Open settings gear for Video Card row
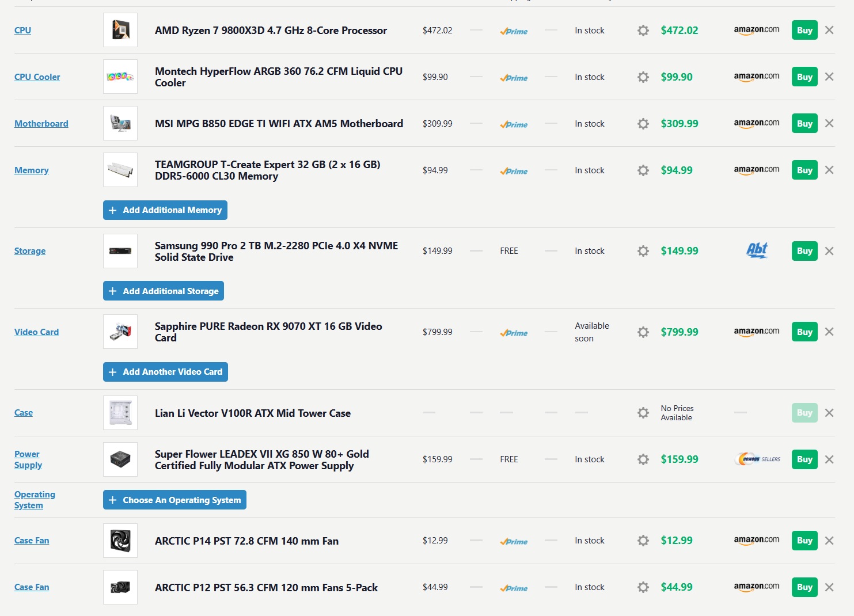Screen dimensions: 854x616 pos(643,332)
